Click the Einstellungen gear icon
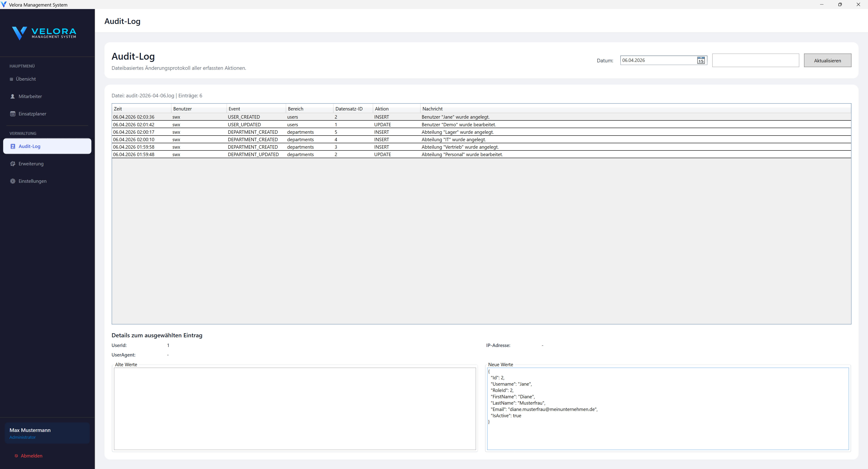 [13, 181]
